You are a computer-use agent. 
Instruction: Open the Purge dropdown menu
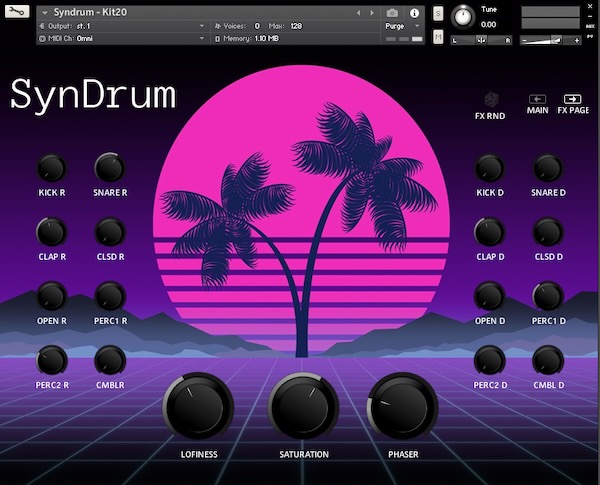pyautogui.click(x=400, y=26)
